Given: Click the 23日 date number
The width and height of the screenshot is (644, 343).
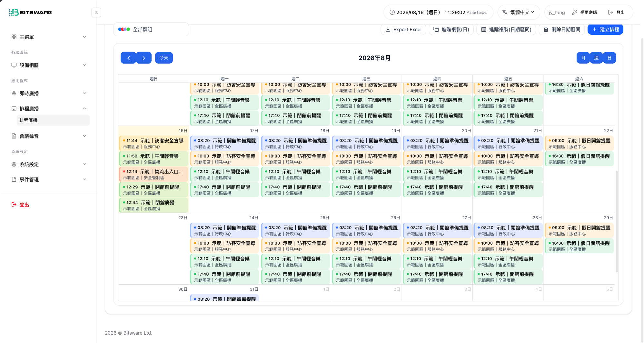Looking at the screenshot, I should [183, 218].
